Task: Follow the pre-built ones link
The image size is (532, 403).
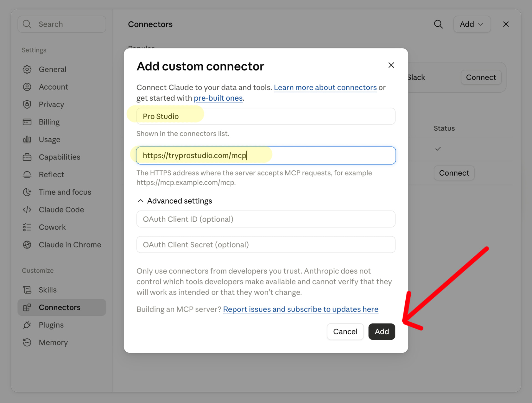Action: coord(218,98)
